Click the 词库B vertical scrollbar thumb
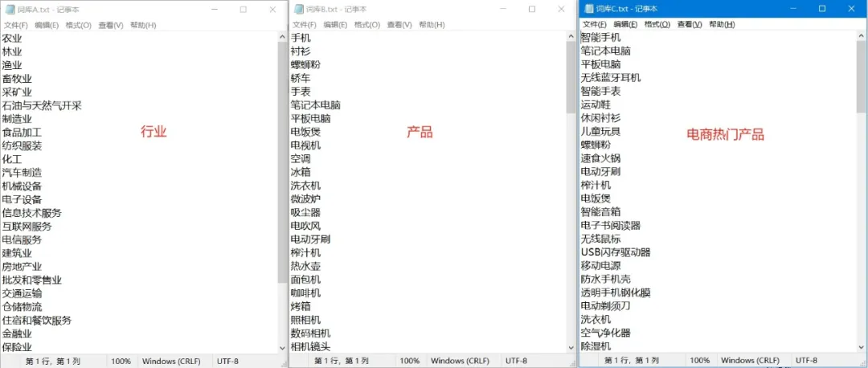 pos(571,77)
